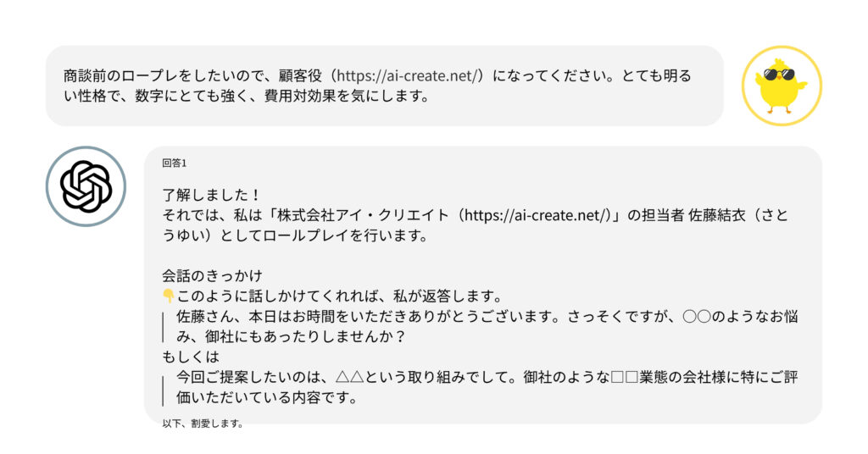The width and height of the screenshot is (868, 454).
Task: Select the quote starting with 佐藤さん、本日は
Action: [487, 326]
